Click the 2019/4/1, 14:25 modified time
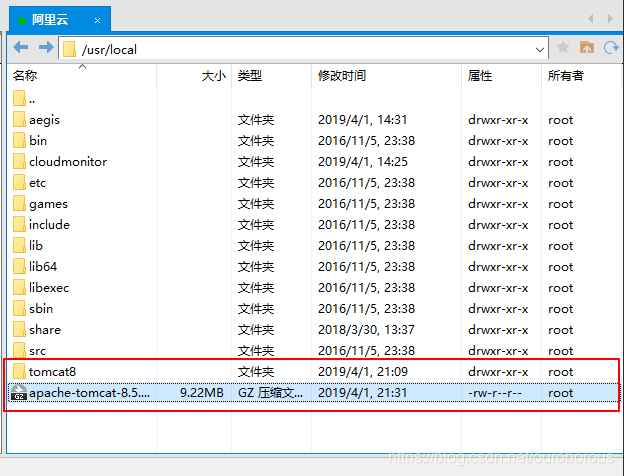 click(x=363, y=162)
